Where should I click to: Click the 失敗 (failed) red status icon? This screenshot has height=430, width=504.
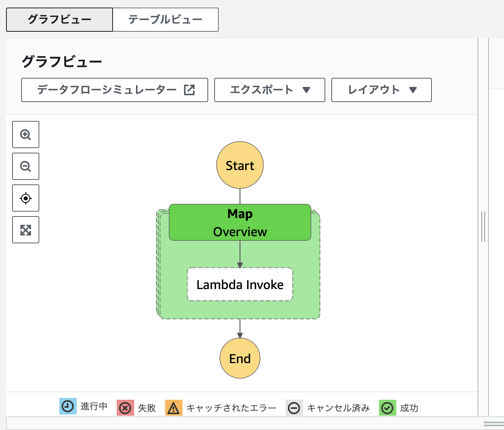(125, 408)
